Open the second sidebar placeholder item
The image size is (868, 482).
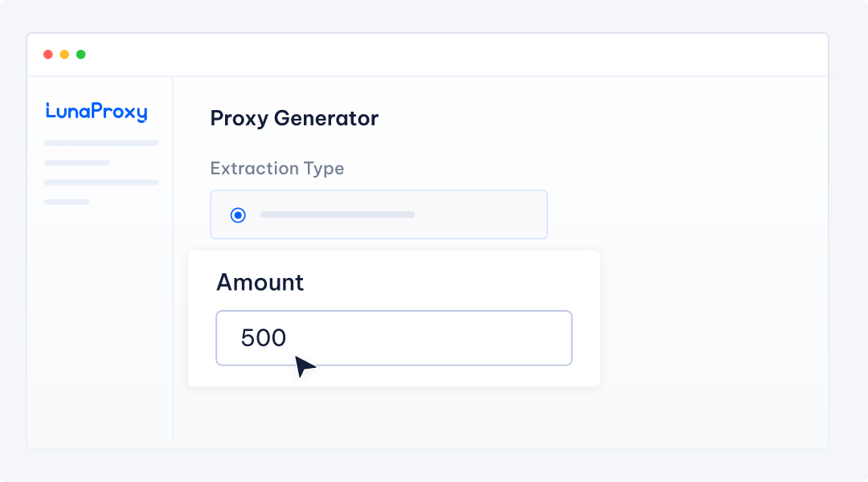tap(77, 162)
